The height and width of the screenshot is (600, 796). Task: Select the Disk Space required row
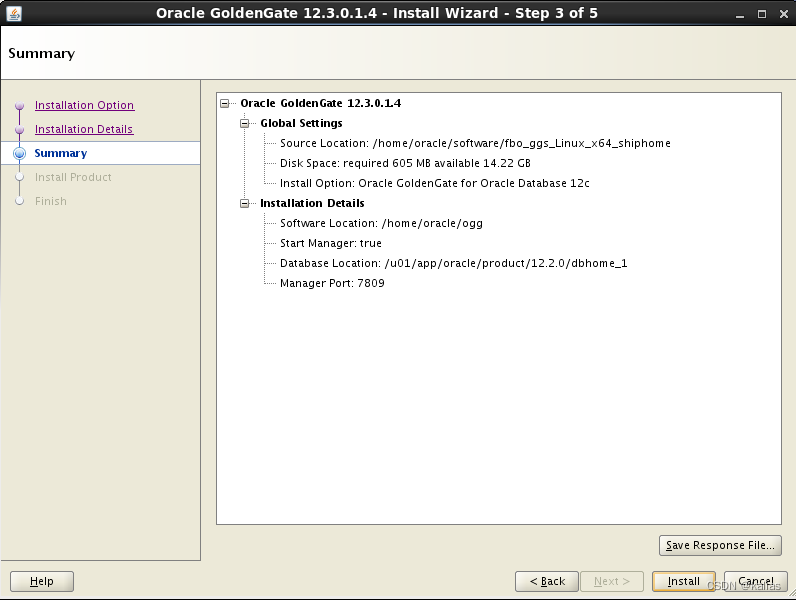pyautogui.click(x=405, y=163)
